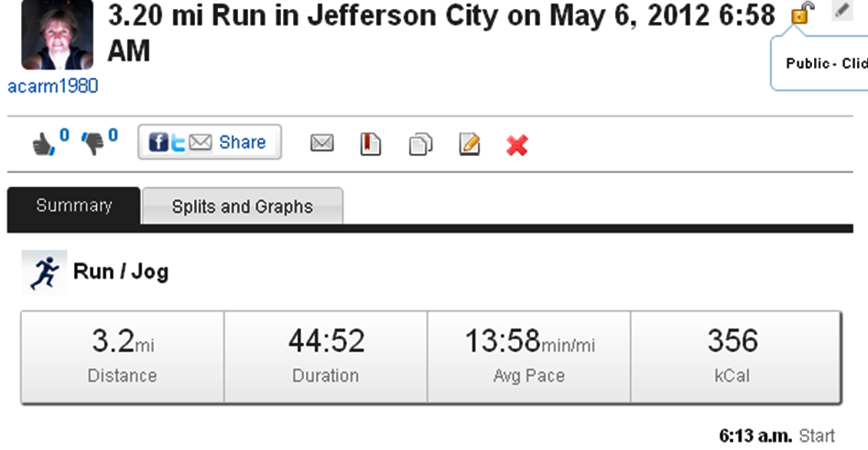
Task: Click the thumbs up like icon
Action: [42, 144]
